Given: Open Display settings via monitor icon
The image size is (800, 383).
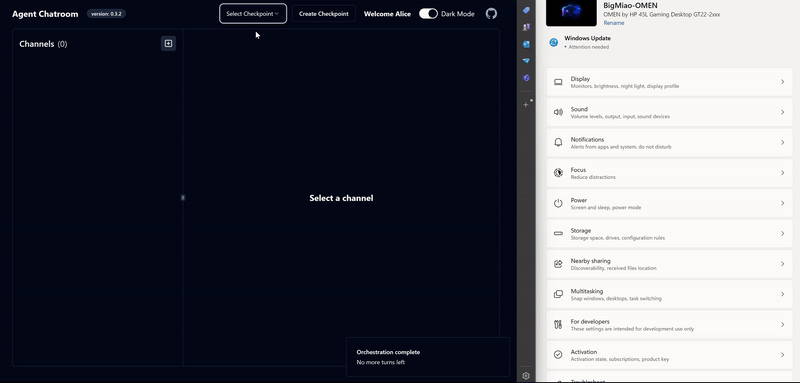Looking at the screenshot, I should pos(558,82).
